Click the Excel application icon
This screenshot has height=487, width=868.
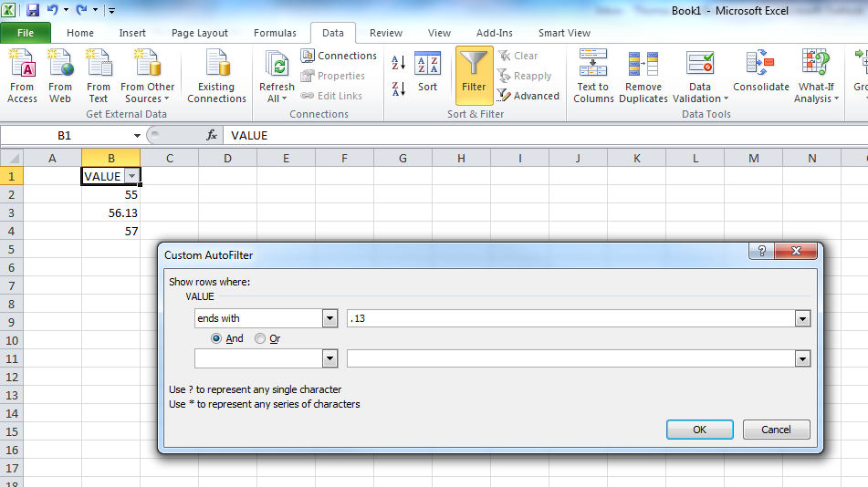click(9, 10)
